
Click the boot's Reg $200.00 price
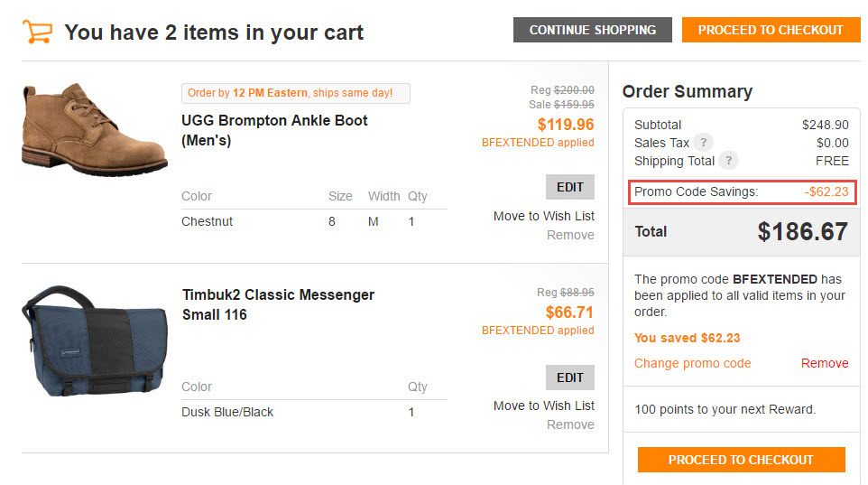(x=562, y=89)
